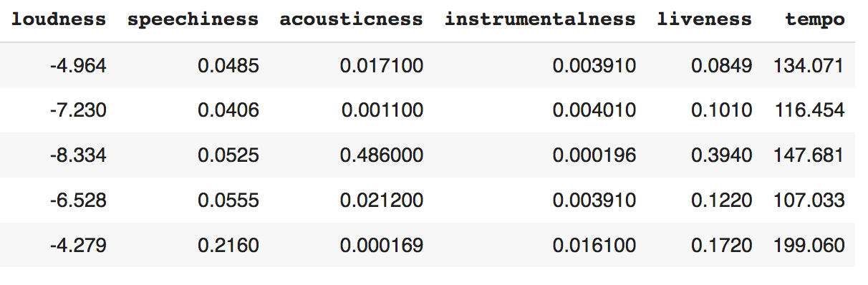Viewport: 868px width, 285px height.
Task: Select speechiness value 0.2160
Action: pyautogui.click(x=228, y=246)
